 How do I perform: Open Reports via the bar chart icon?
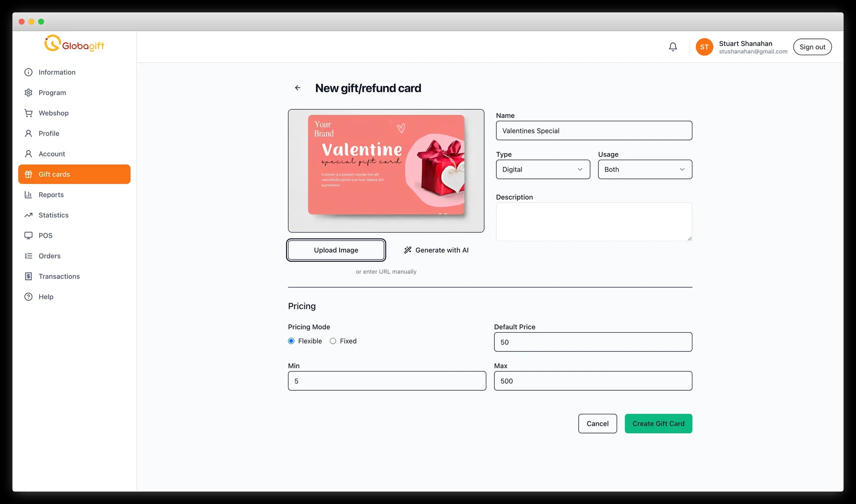coord(29,195)
